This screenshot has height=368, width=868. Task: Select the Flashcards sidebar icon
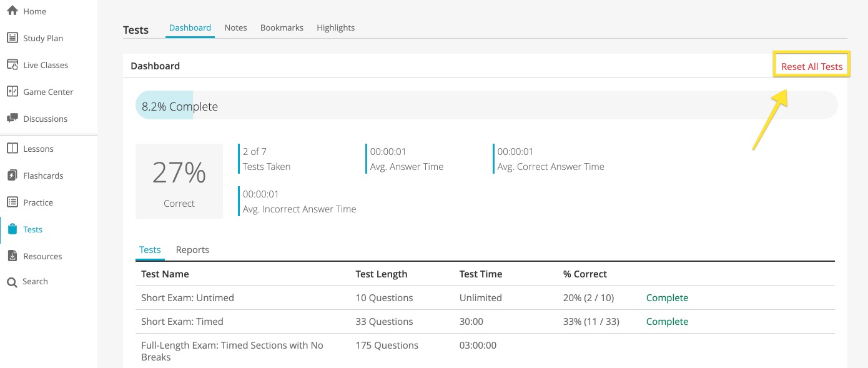coord(12,175)
